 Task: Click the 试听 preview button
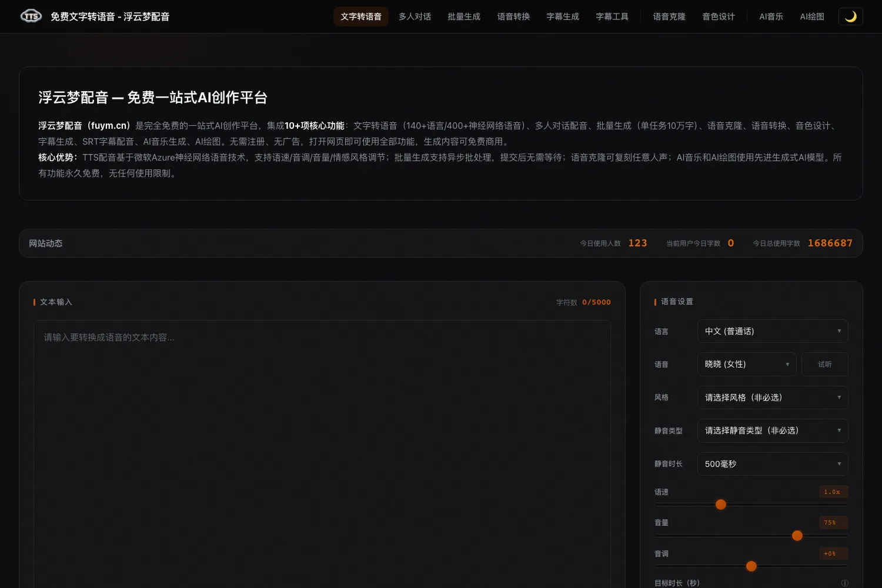[824, 364]
